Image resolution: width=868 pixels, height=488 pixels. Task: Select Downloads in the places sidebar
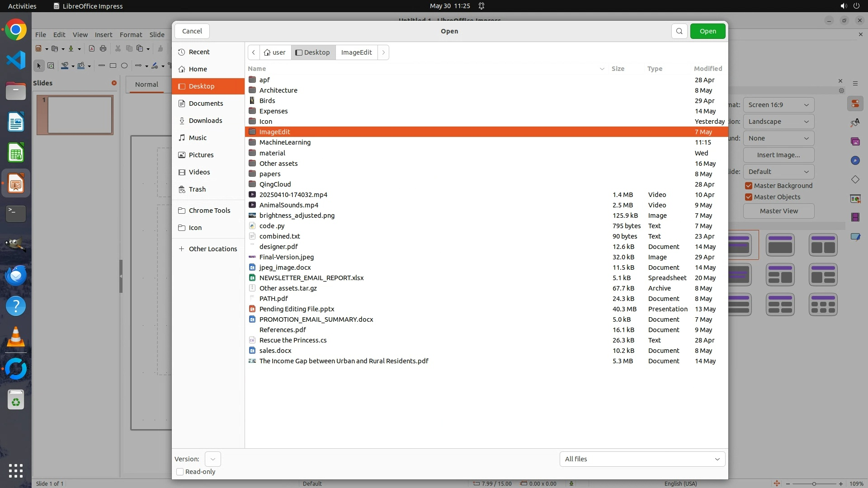205,121
